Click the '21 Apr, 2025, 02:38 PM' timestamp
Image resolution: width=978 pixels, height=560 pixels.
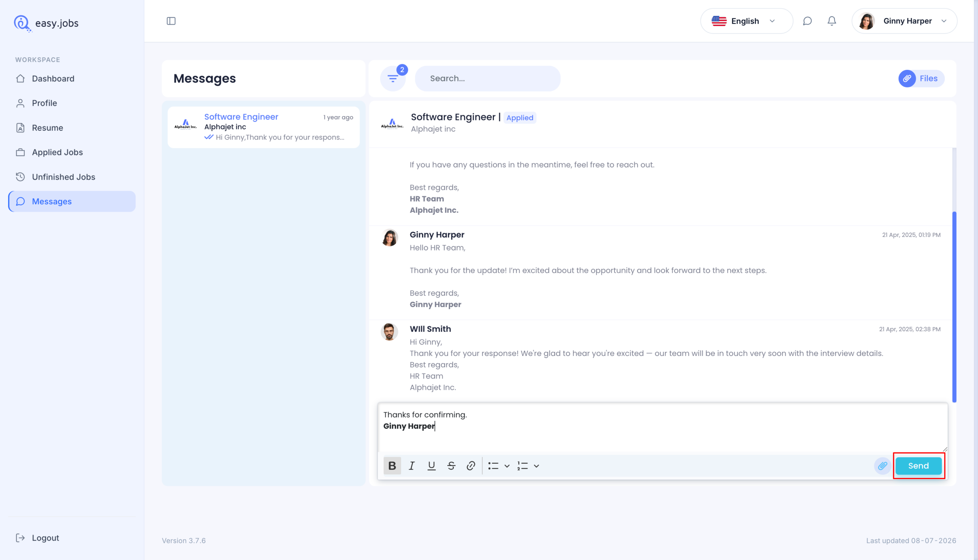910,329
